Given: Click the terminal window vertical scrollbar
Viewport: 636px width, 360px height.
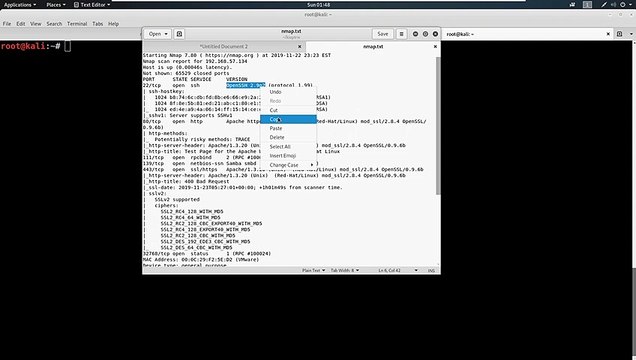Looking at the screenshot, I should tap(634, 312).
